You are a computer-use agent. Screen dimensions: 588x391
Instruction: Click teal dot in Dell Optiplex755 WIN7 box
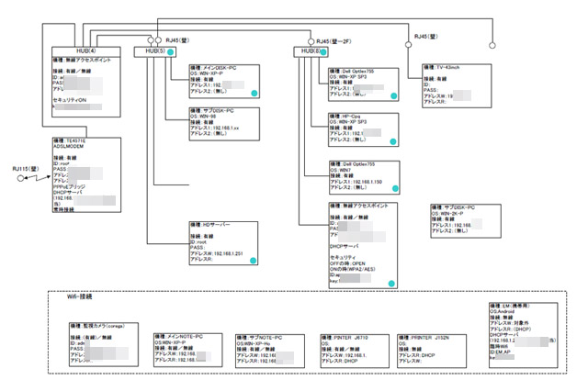(395, 188)
